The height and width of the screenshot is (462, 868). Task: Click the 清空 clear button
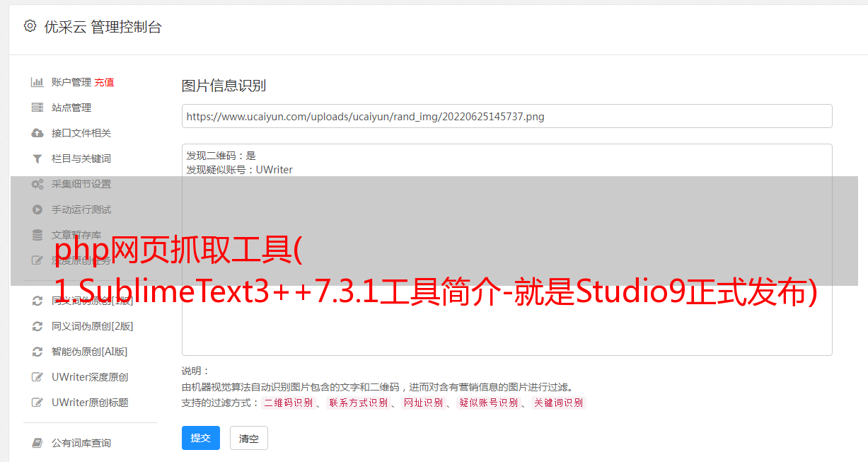249,439
